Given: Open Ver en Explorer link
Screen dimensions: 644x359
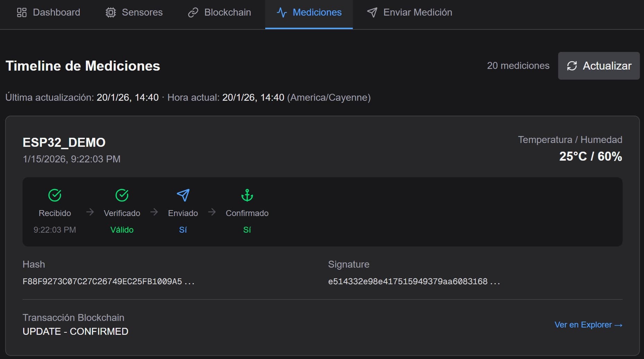Looking at the screenshot, I should (x=588, y=325).
